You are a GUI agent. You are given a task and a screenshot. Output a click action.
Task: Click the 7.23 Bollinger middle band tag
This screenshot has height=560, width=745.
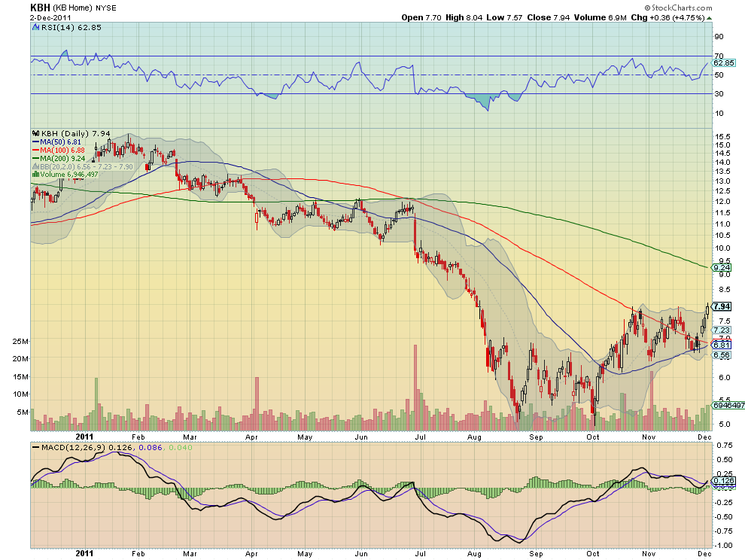722,330
